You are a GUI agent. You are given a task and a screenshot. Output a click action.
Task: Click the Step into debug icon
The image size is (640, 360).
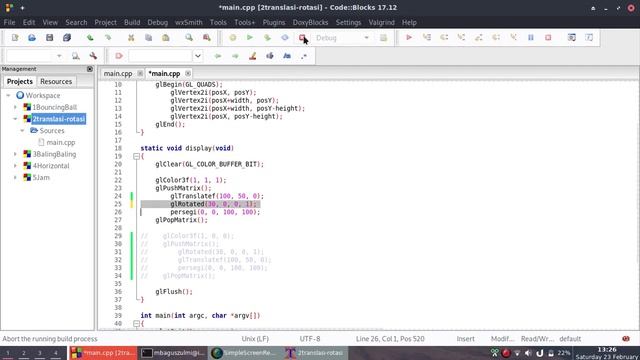click(x=461, y=38)
